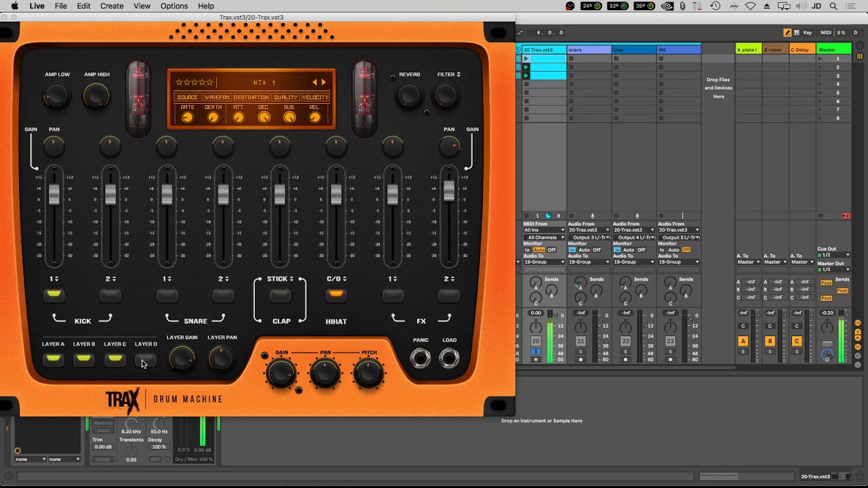Open the Options menu

click(x=174, y=6)
